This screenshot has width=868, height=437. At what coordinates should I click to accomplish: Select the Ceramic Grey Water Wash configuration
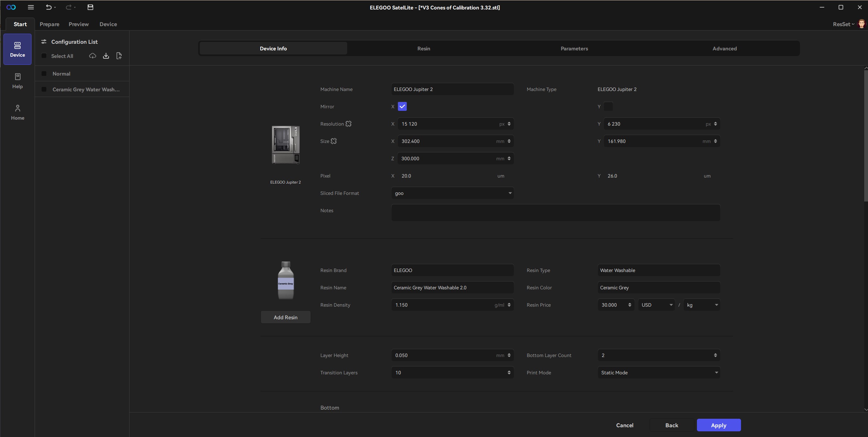82,89
